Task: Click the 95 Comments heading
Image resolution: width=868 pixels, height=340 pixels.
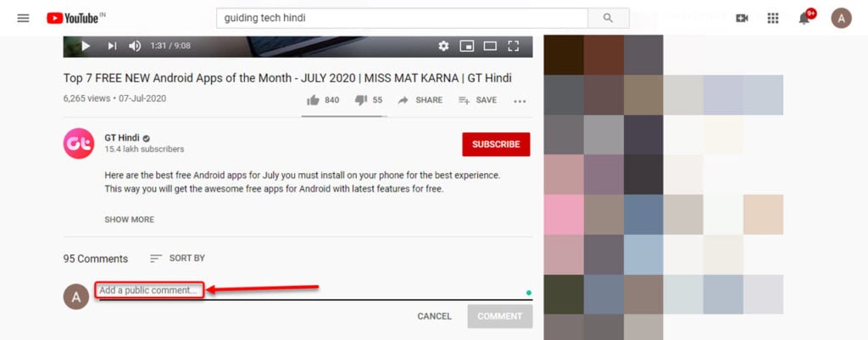Action: point(95,259)
